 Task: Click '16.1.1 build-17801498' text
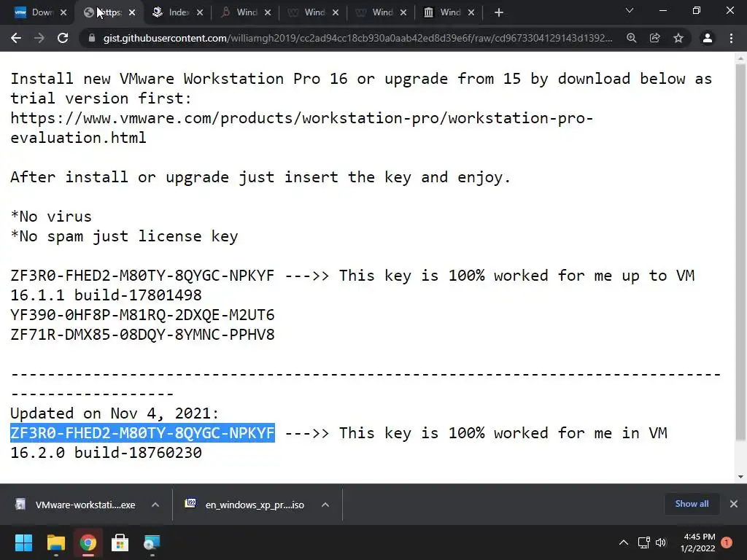pyautogui.click(x=107, y=295)
